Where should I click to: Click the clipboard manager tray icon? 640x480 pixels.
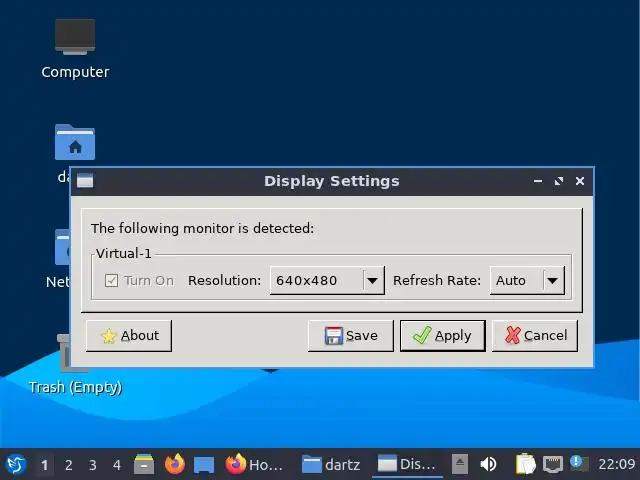coord(526,464)
